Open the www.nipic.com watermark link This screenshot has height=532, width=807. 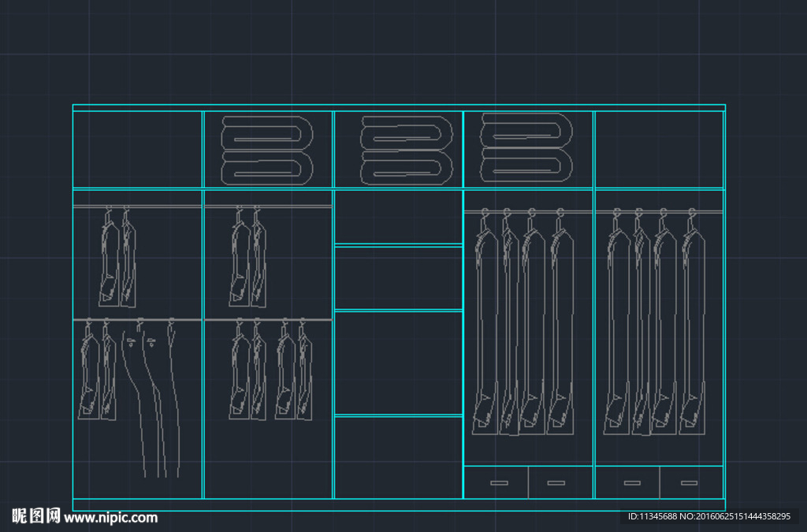111,518
